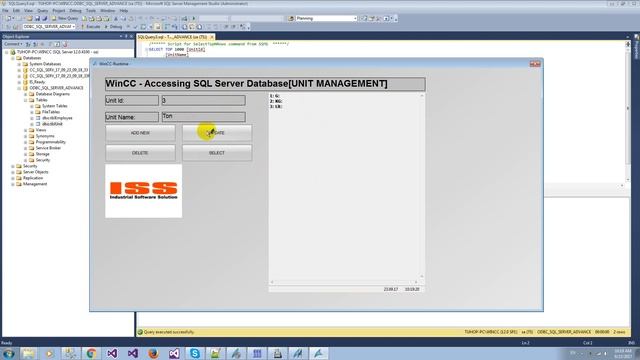The image size is (640, 360).
Task: Collapse the Databases tree node
Action: pyautogui.click(x=13, y=58)
